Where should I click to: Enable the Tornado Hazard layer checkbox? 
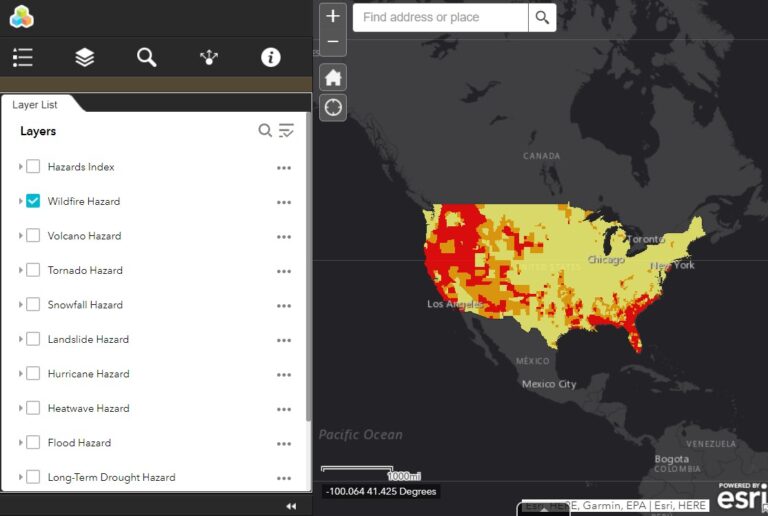pyautogui.click(x=33, y=270)
